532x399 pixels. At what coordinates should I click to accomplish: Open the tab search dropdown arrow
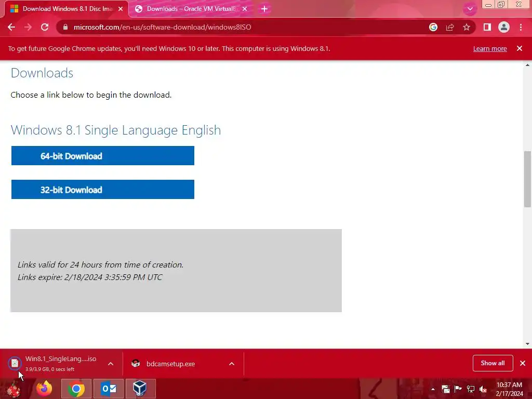(x=470, y=9)
